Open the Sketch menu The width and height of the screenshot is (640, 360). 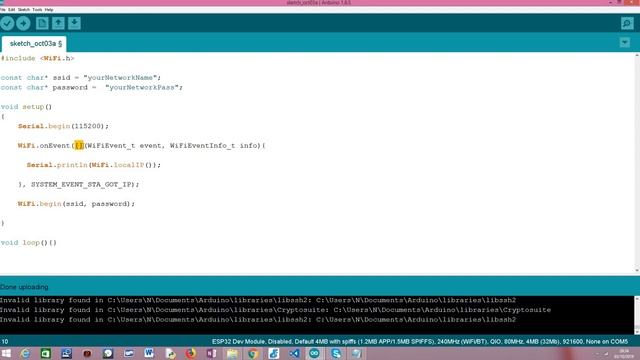(24, 9)
